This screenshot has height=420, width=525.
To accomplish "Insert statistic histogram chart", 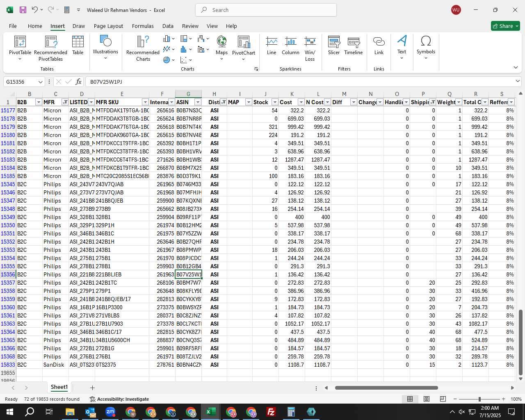I will tap(186, 49).
